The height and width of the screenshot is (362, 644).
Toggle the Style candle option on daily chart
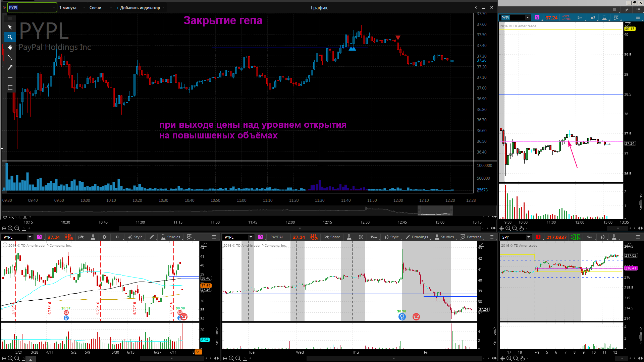pyautogui.click(x=136, y=237)
